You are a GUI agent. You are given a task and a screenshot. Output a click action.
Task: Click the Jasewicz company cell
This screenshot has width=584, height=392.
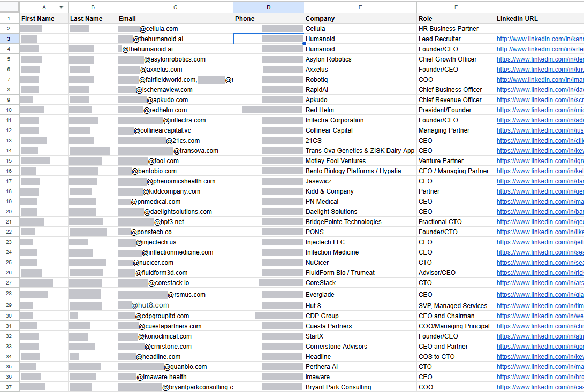pyautogui.click(x=360, y=181)
